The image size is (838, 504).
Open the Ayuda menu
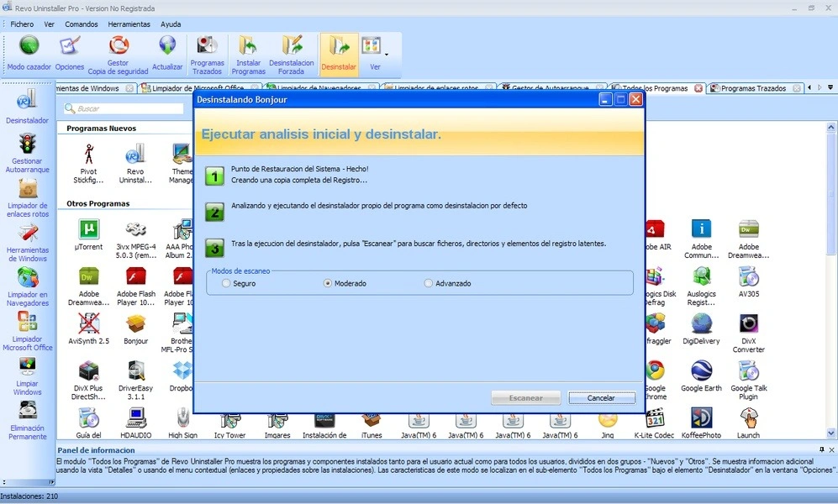[x=171, y=24]
